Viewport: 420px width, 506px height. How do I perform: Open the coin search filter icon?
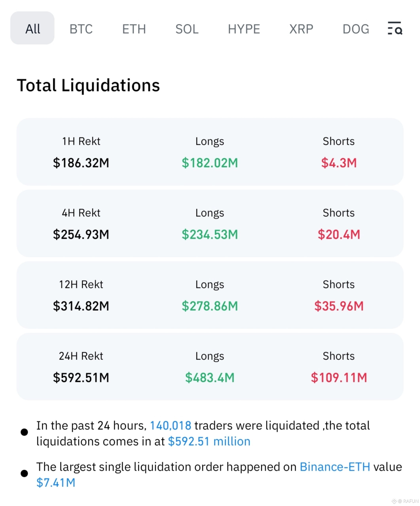(x=395, y=28)
